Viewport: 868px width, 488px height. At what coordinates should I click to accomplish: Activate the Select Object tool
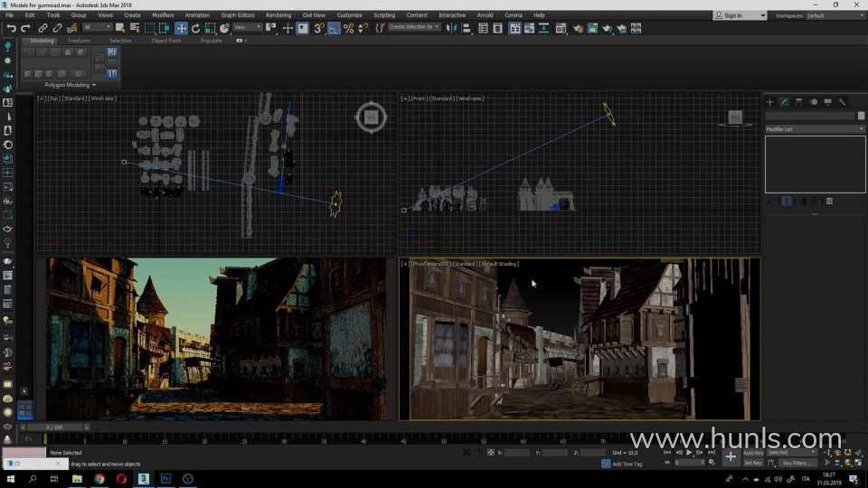(120, 28)
